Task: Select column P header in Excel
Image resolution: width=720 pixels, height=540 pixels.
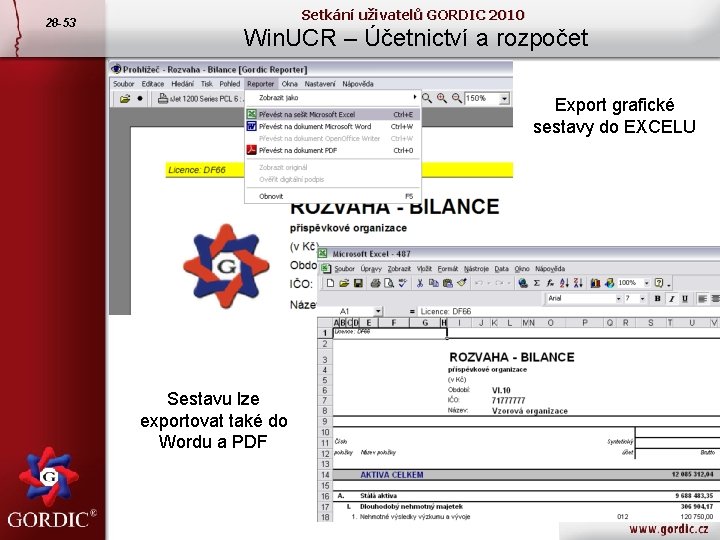Action: [585, 323]
